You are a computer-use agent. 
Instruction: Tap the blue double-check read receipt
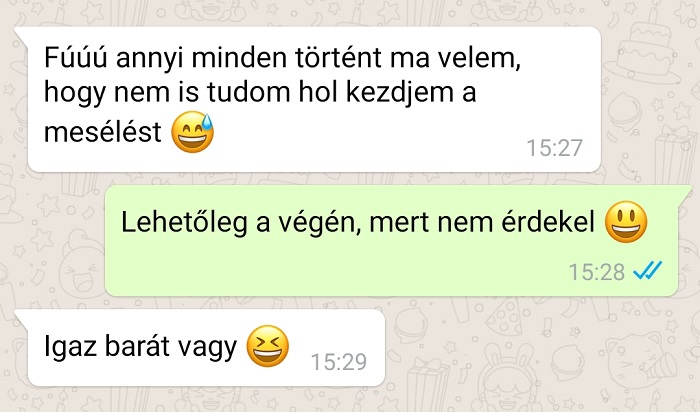point(648,271)
